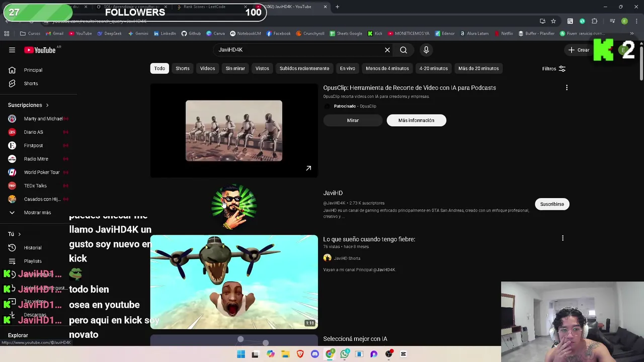Open Discord from the taskbar
The image size is (644, 362).
pos(315,354)
